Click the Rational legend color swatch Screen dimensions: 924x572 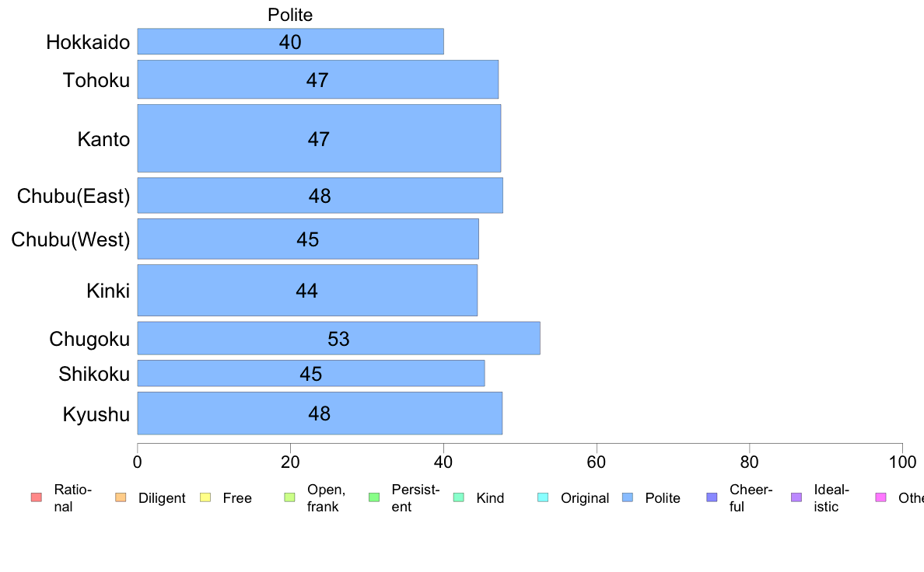click(x=37, y=497)
